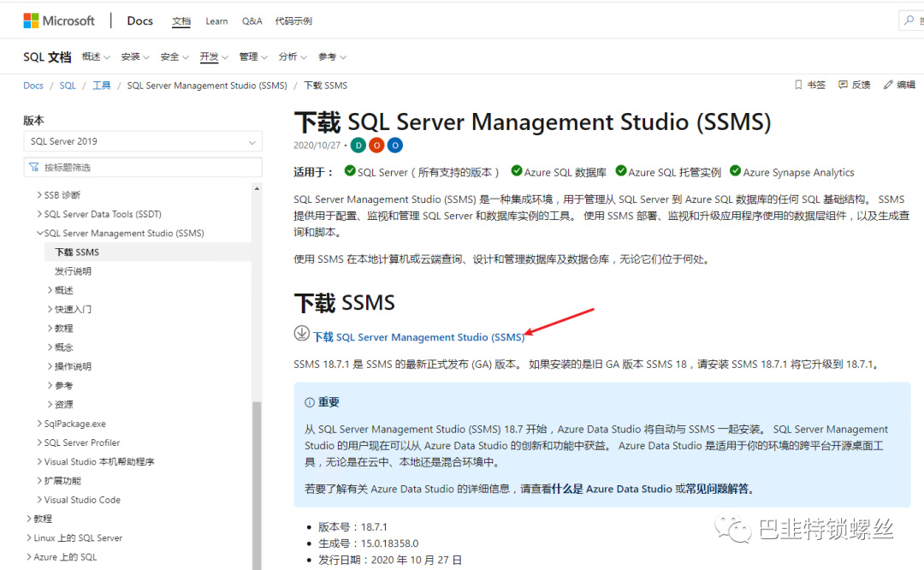
Task: Expand Visual Studio 本机帮助程序 node
Action: pos(39,461)
